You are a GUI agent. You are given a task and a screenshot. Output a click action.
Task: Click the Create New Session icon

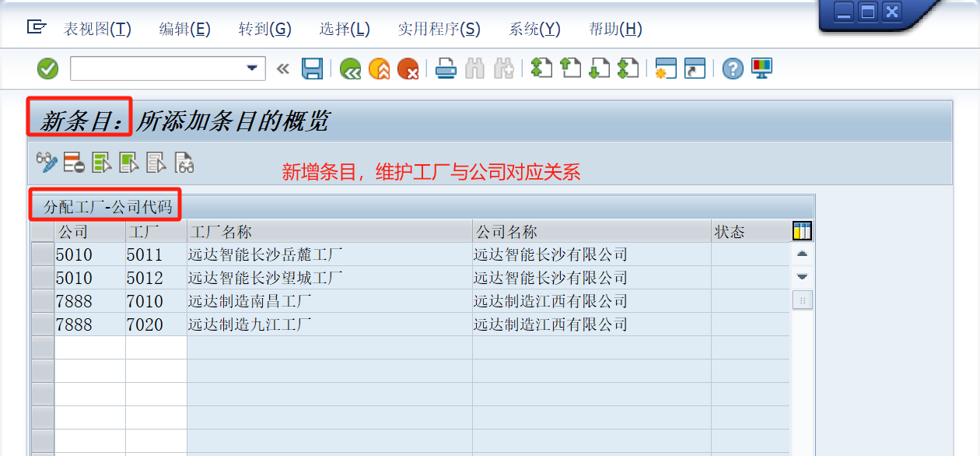666,68
